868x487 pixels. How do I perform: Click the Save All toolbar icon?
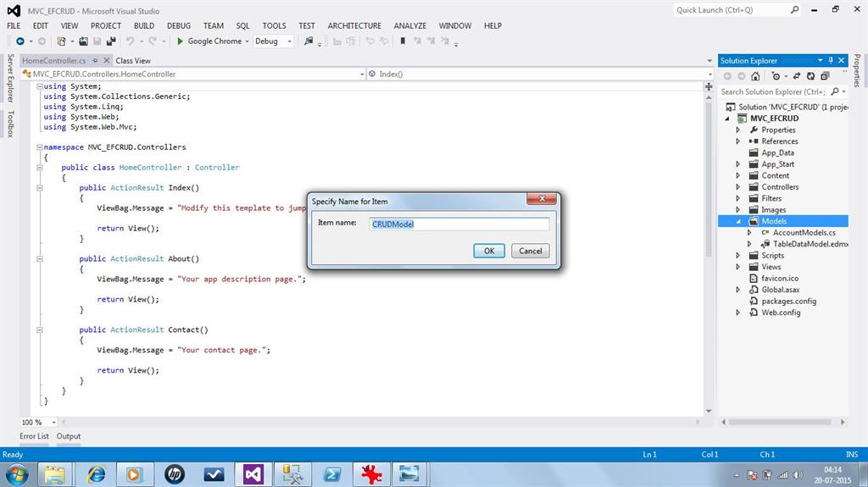click(x=111, y=41)
